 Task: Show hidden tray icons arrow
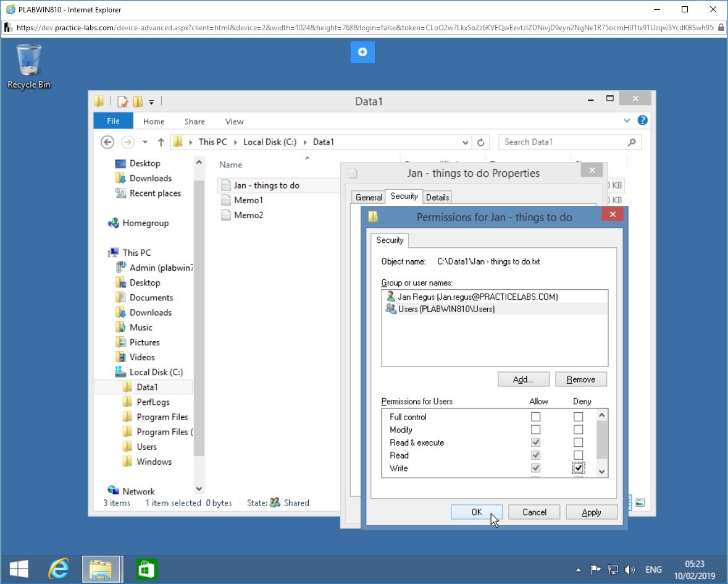click(578, 570)
